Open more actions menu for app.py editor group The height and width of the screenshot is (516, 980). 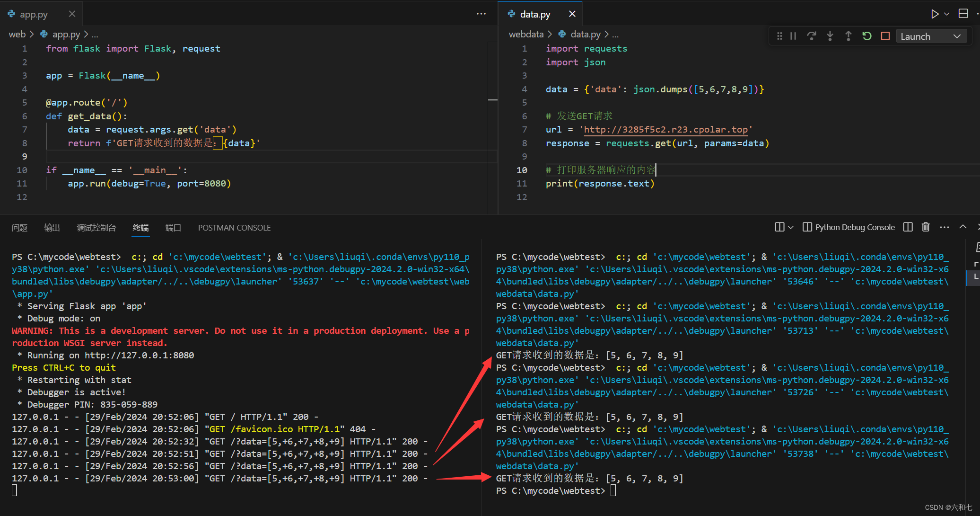tap(481, 14)
